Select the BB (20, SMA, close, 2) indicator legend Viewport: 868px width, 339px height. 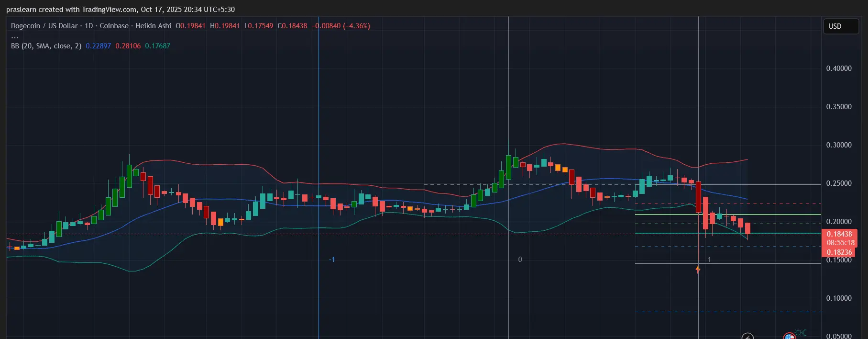pos(46,46)
